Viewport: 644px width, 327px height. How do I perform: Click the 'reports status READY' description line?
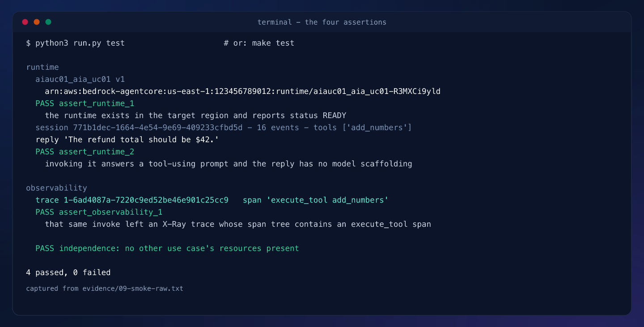pyautogui.click(x=195, y=115)
